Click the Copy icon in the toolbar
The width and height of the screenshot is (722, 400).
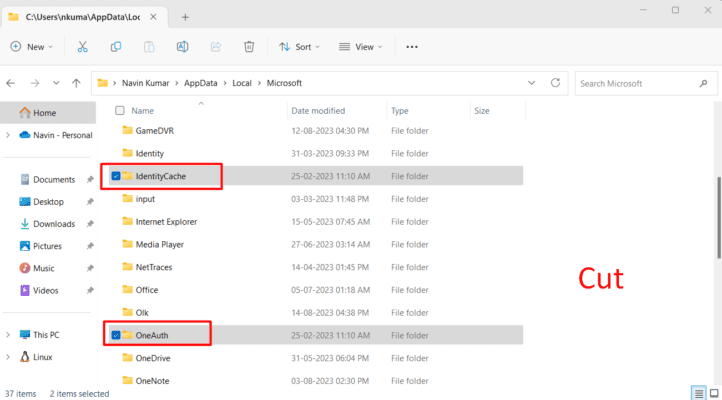(116, 46)
